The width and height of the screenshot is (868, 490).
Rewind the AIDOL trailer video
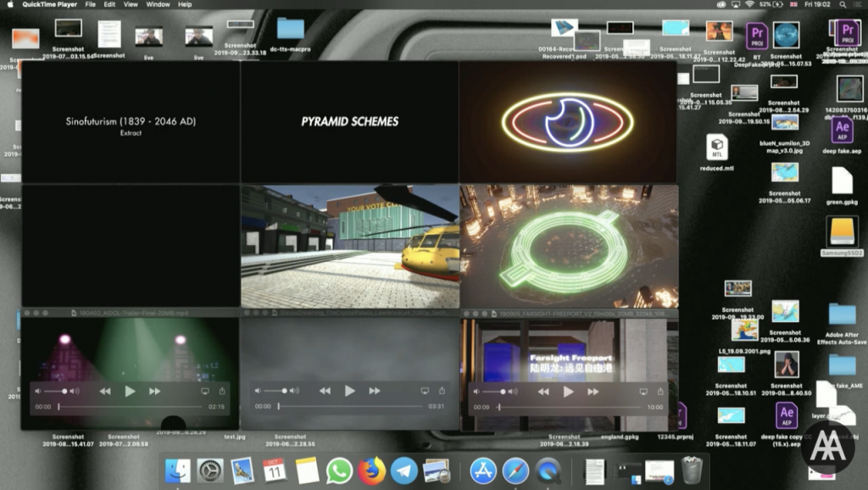click(x=105, y=392)
